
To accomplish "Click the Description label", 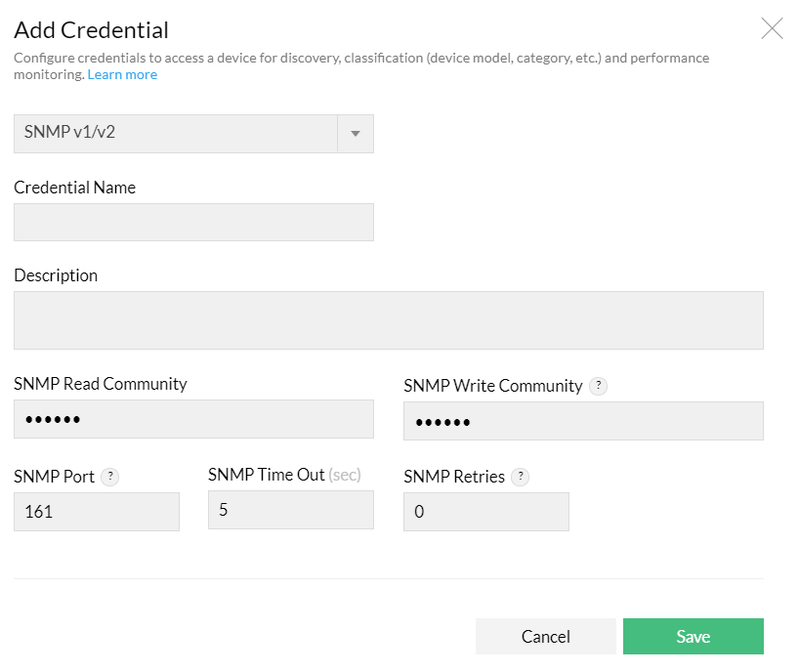I will coord(56,275).
